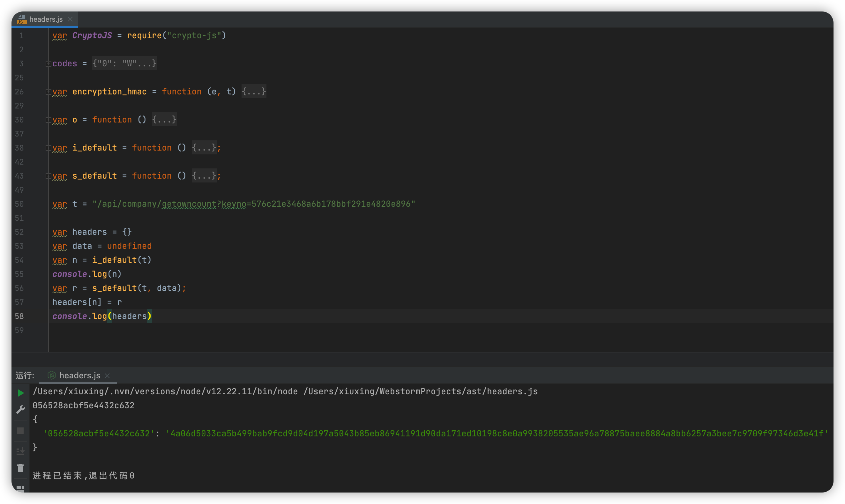Rerun headers.js with green play icon
Viewport: 845px width, 504px height.
tap(20, 393)
